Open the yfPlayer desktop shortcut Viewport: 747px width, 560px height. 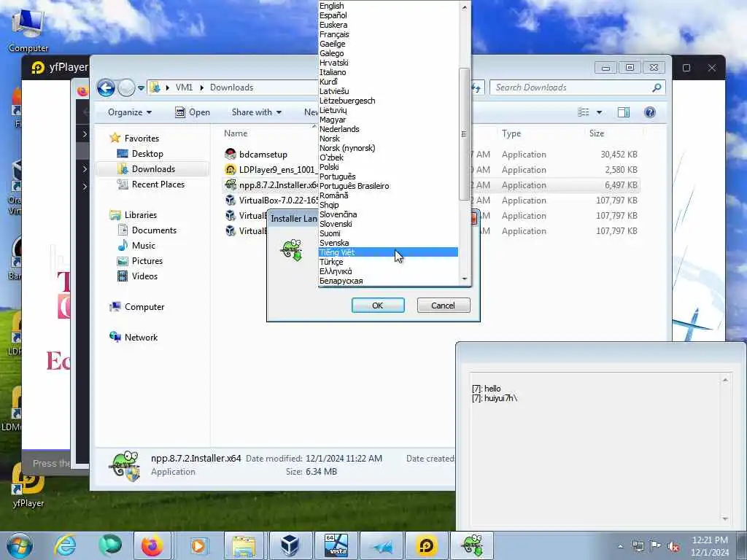tap(28, 485)
